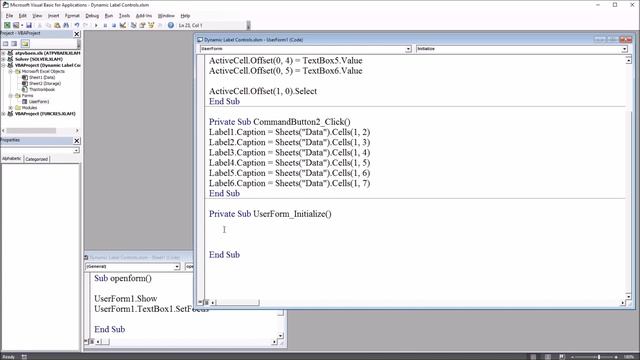Collapse the Microsoft Excel Objects folder
The image size is (640, 360).
click(11, 71)
